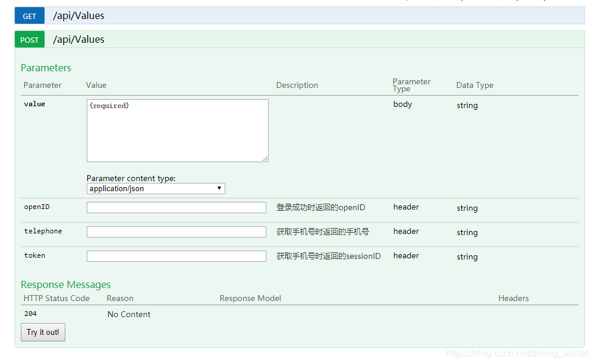The image size is (595, 364).
Task: Expand the GET /api/Values operation
Action: [x=78, y=16]
